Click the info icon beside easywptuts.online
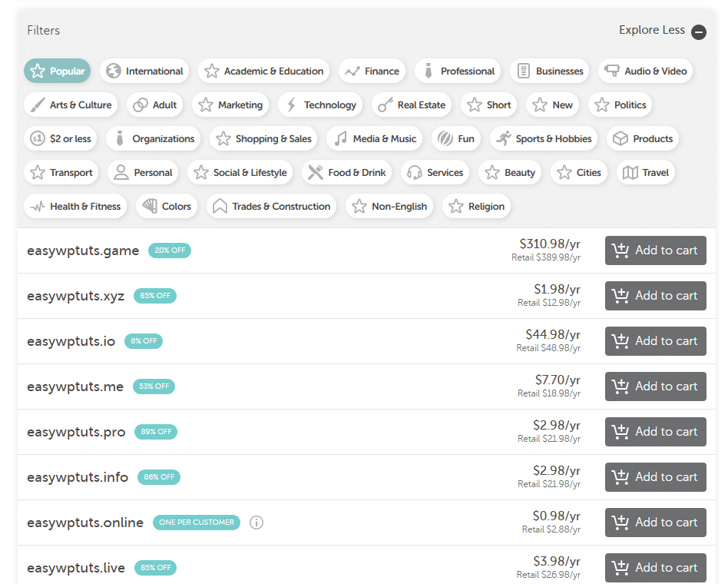 (x=256, y=523)
